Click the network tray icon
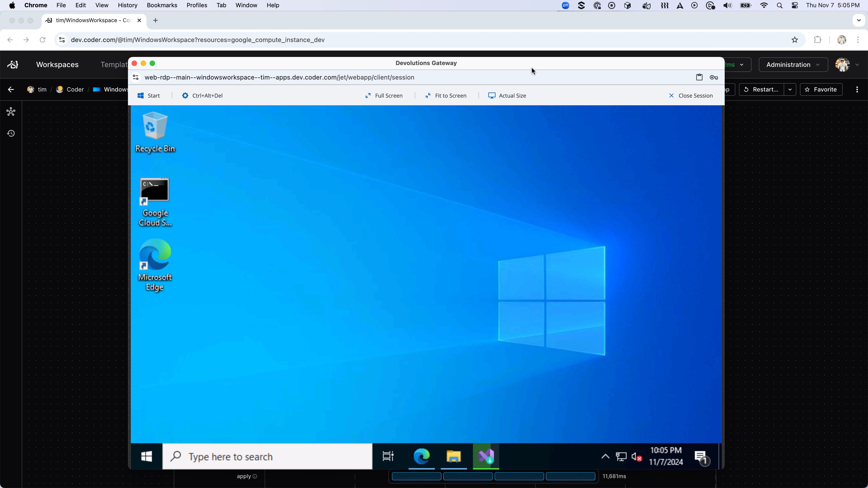Image resolution: width=868 pixels, height=488 pixels. tap(621, 457)
